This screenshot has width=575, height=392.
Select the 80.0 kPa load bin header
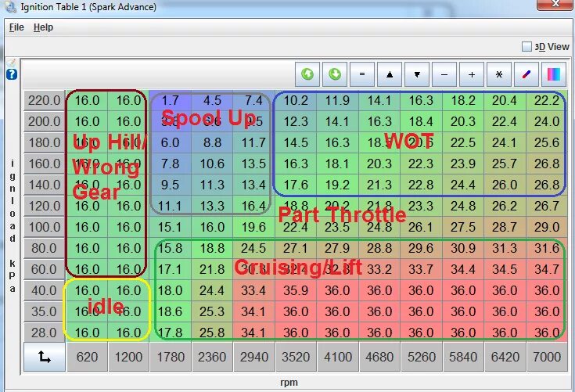pos(44,248)
